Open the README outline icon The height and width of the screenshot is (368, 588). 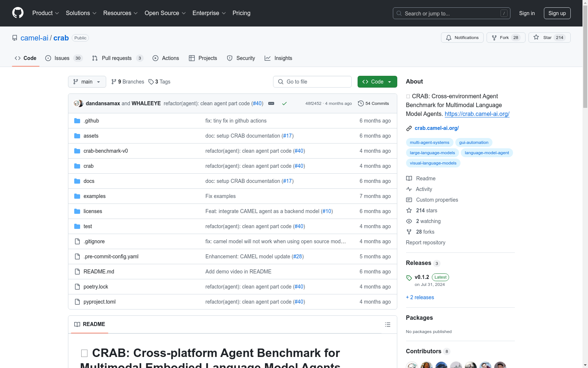(x=388, y=325)
